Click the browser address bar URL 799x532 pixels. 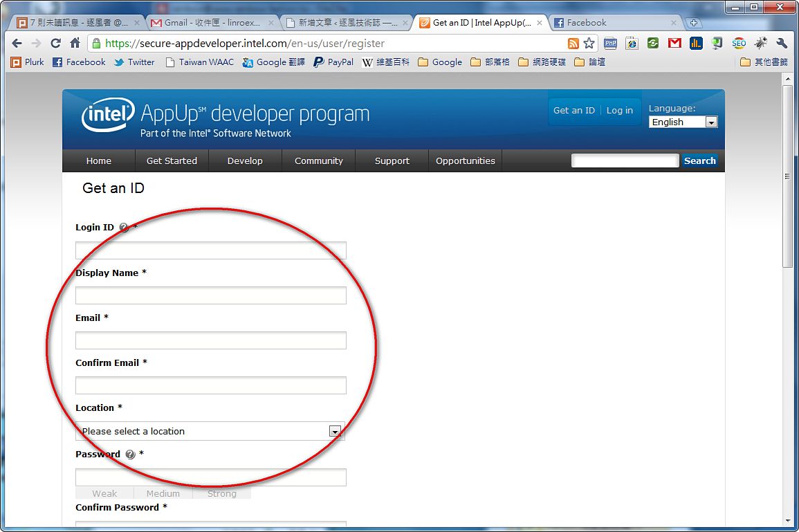point(245,44)
